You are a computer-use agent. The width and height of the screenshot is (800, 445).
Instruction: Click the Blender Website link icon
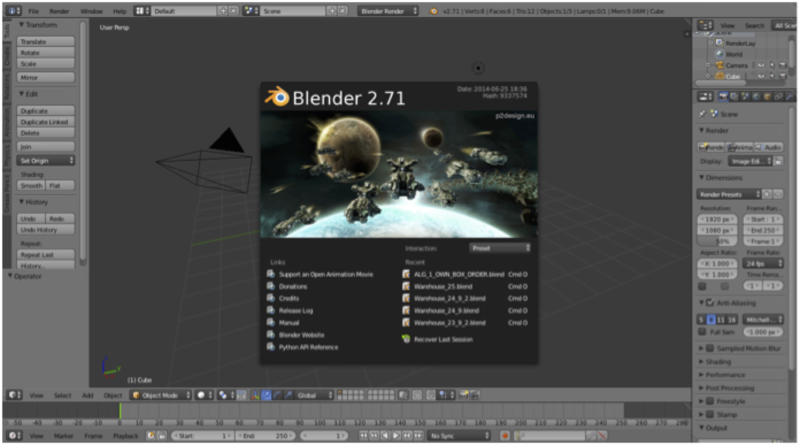click(x=270, y=334)
